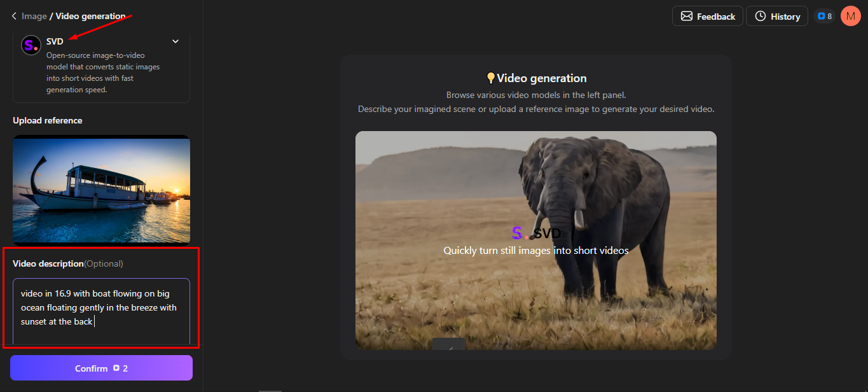
Task: Open your profile via the M avatar
Action: [850, 16]
